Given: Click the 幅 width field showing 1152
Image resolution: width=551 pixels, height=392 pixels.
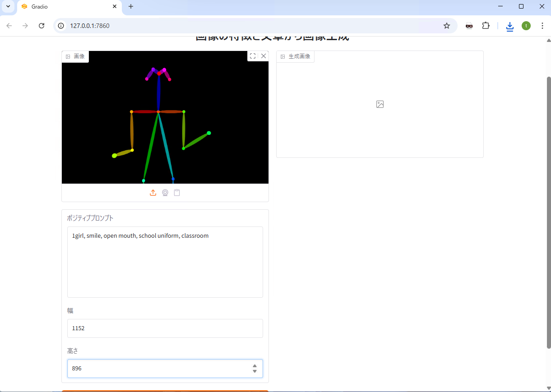Looking at the screenshot, I should [165, 328].
